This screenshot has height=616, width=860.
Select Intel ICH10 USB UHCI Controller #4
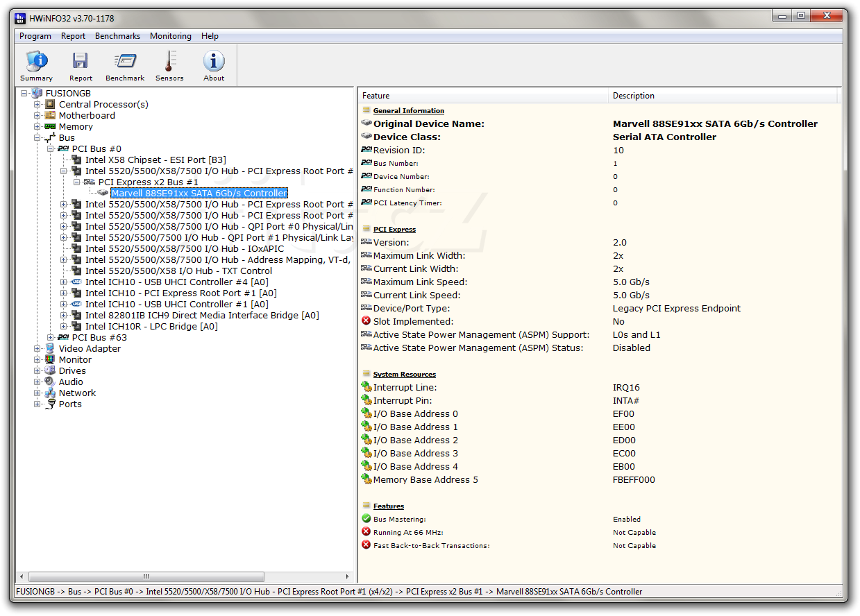[177, 282]
